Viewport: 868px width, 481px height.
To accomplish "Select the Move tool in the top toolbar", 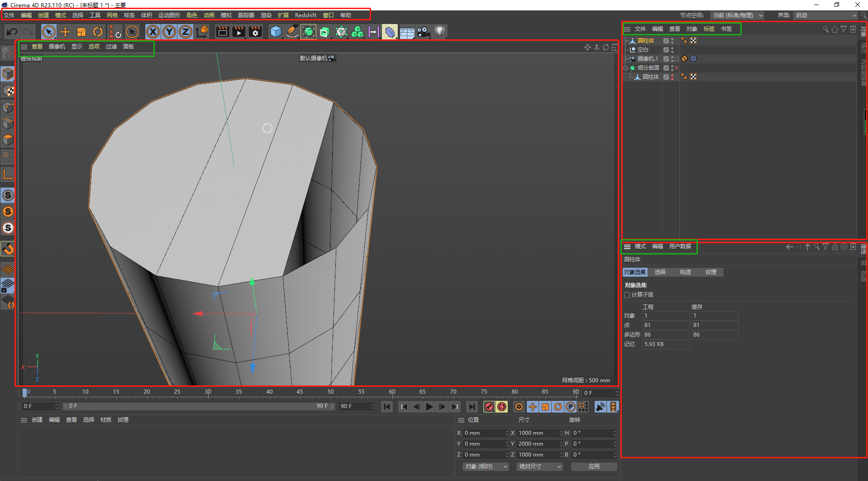I will (65, 32).
